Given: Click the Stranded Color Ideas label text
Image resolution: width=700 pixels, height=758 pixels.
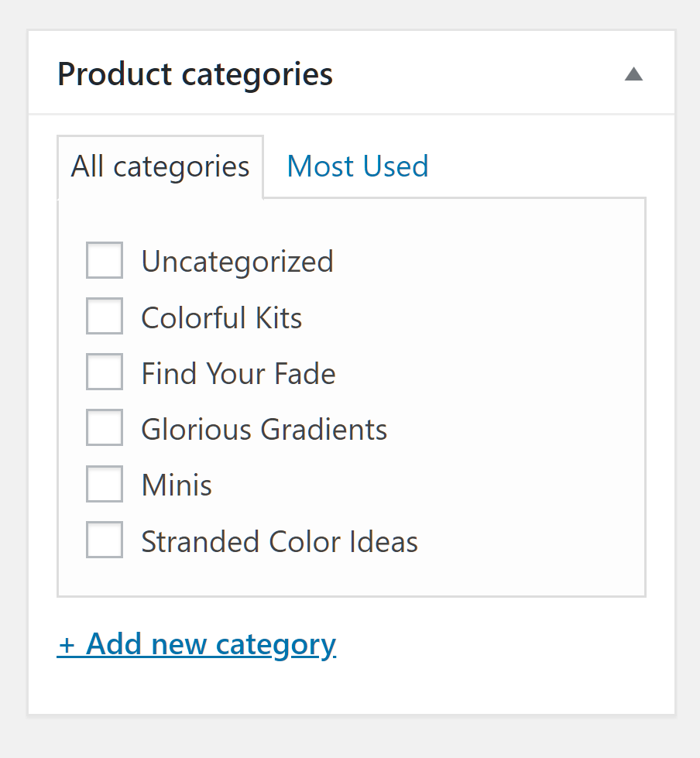Looking at the screenshot, I should point(280,541).
